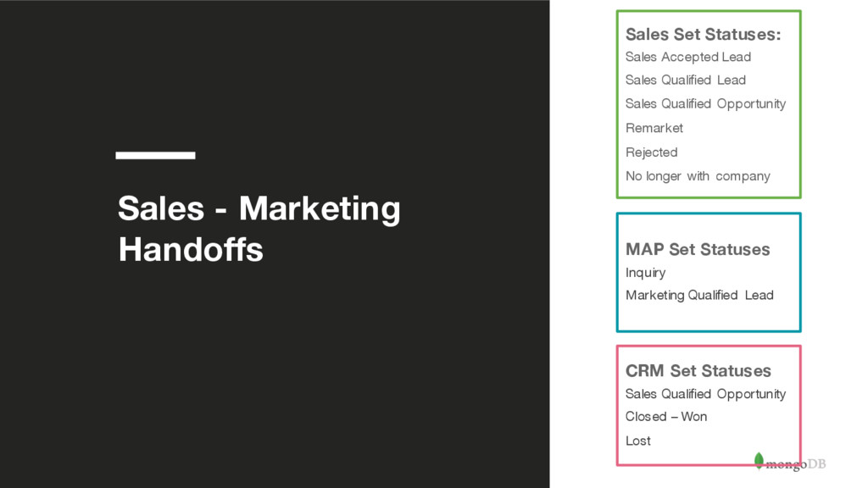The width and height of the screenshot is (868, 488).
Task: Click the CRM Set Statuses heading
Action: click(698, 371)
